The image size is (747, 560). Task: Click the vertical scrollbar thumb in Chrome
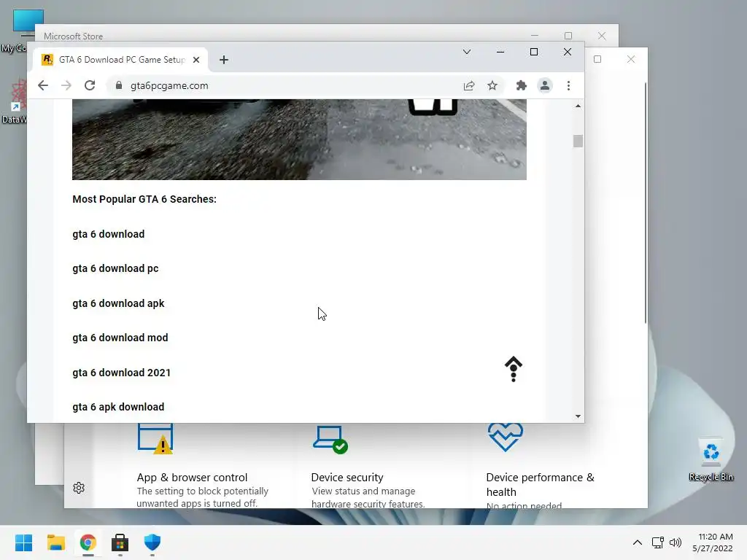click(x=578, y=141)
